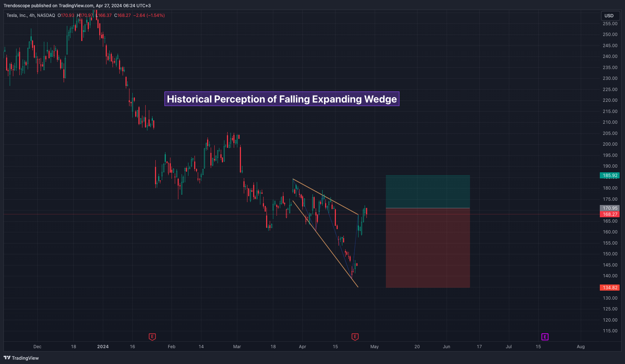Click the Mar label on time axis
625x364 pixels.
point(237,347)
